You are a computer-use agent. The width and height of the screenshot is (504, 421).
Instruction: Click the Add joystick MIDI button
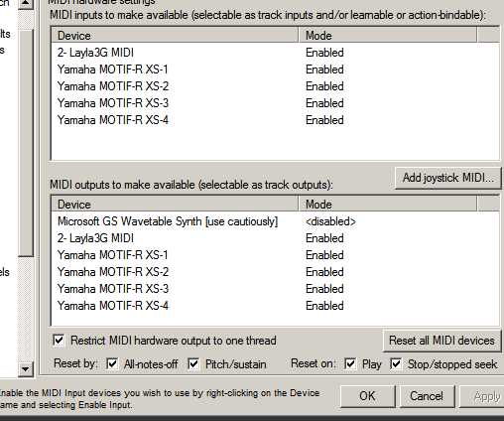coord(447,178)
